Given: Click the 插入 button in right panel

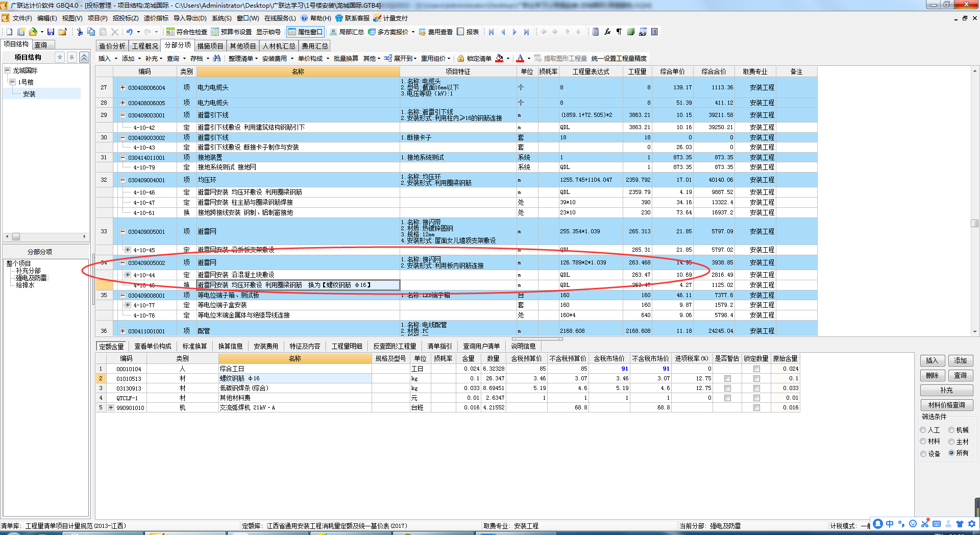Looking at the screenshot, I should click(x=932, y=360).
